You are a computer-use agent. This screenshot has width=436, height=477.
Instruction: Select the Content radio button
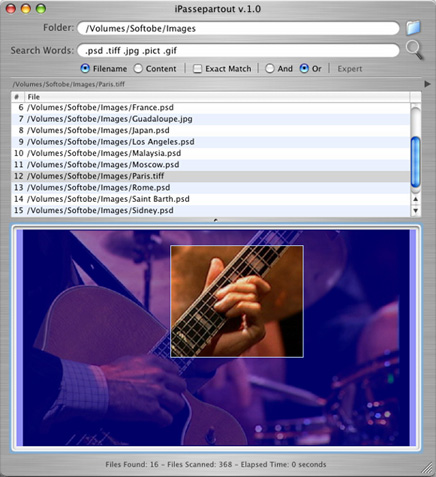(x=138, y=69)
